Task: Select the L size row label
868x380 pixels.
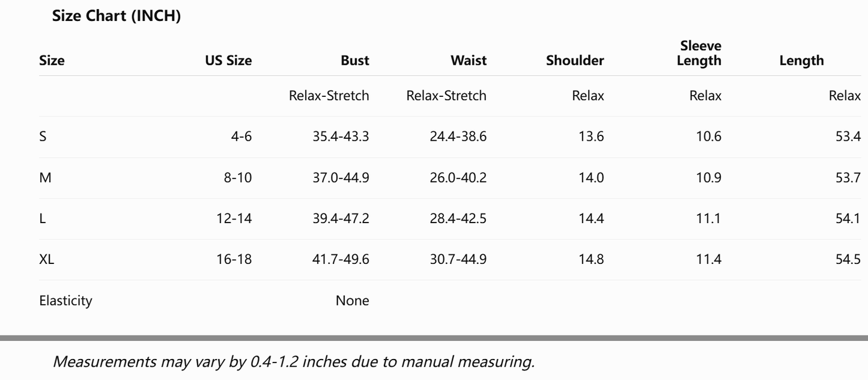Action: 42,218
